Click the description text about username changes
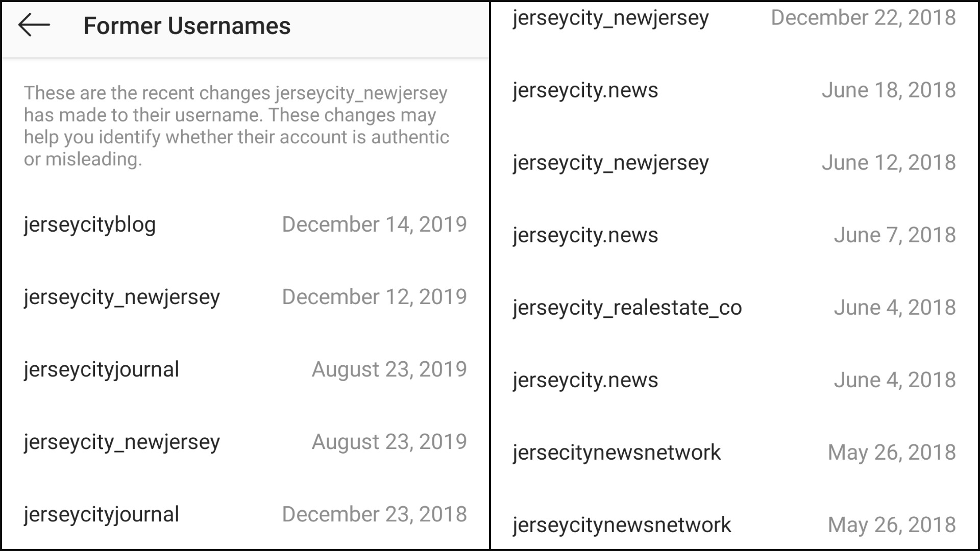 236,126
